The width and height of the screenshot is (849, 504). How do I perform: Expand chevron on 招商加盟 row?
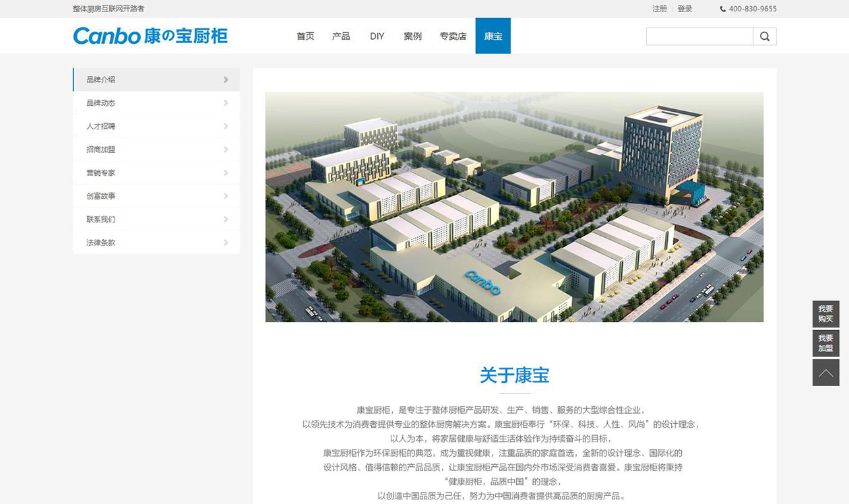pyautogui.click(x=226, y=150)
